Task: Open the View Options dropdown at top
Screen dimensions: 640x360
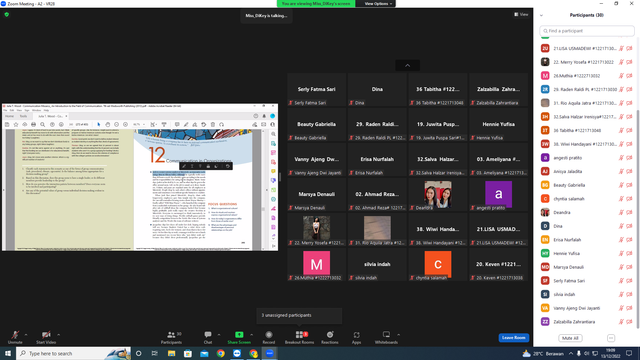Action: pos(378,4)
